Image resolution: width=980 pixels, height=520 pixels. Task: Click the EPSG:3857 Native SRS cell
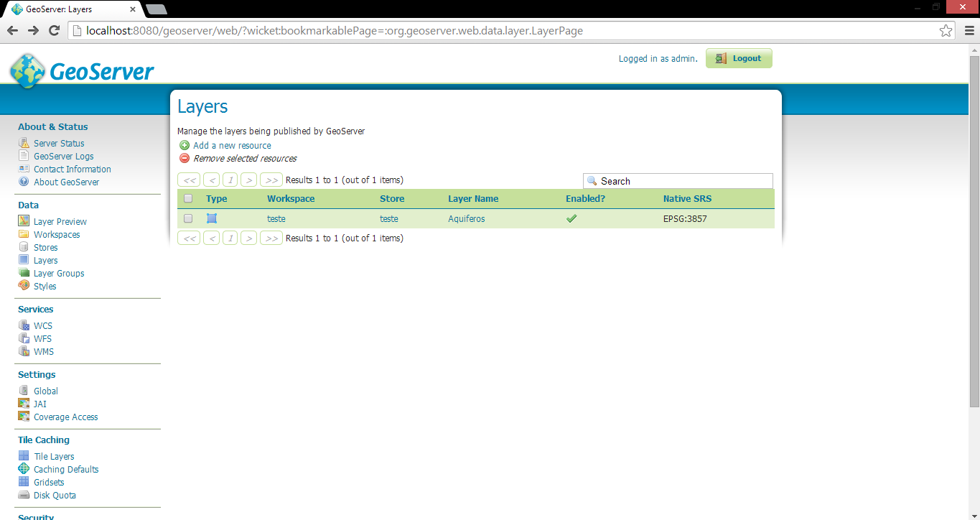click(685, 219)
